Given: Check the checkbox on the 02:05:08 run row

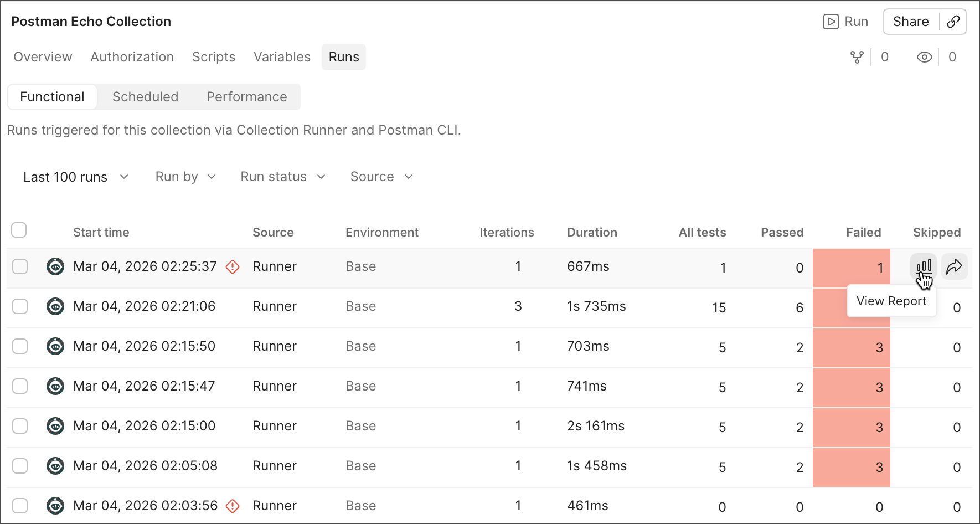Looking at the screenshot, I should (x=20, y=466).
